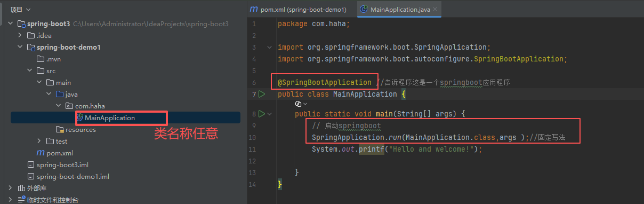Expand the 外部库 node chevron
This screenshot has width=644, height=204.
click(x=11, y=188)
